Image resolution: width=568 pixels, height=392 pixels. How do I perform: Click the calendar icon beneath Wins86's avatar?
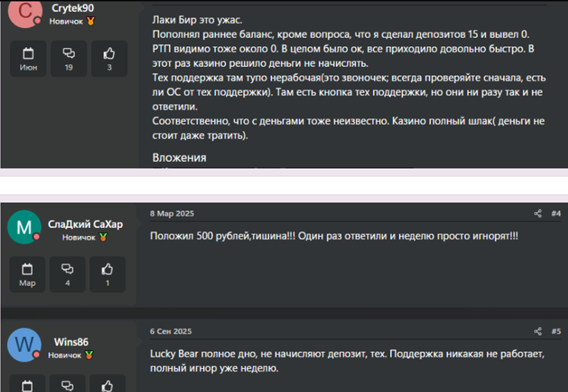pos(27,385)
